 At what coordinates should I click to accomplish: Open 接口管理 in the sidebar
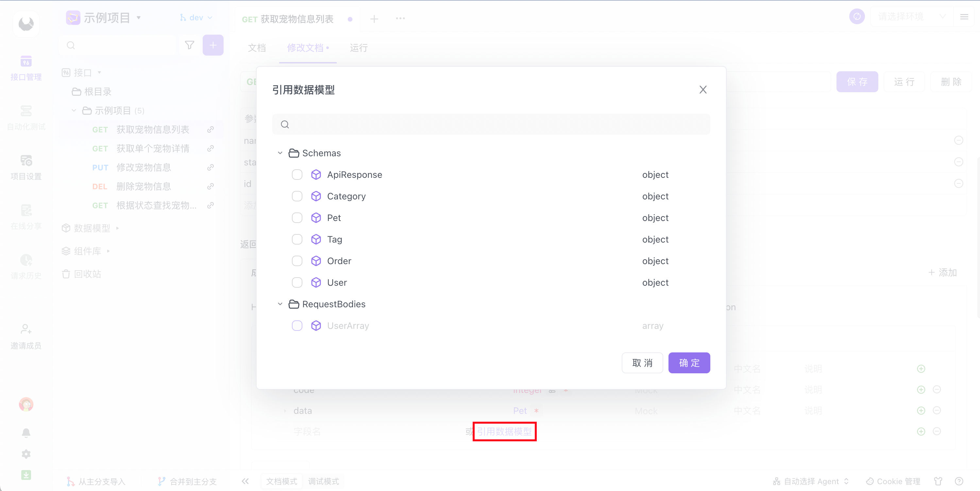pos(26,68)
